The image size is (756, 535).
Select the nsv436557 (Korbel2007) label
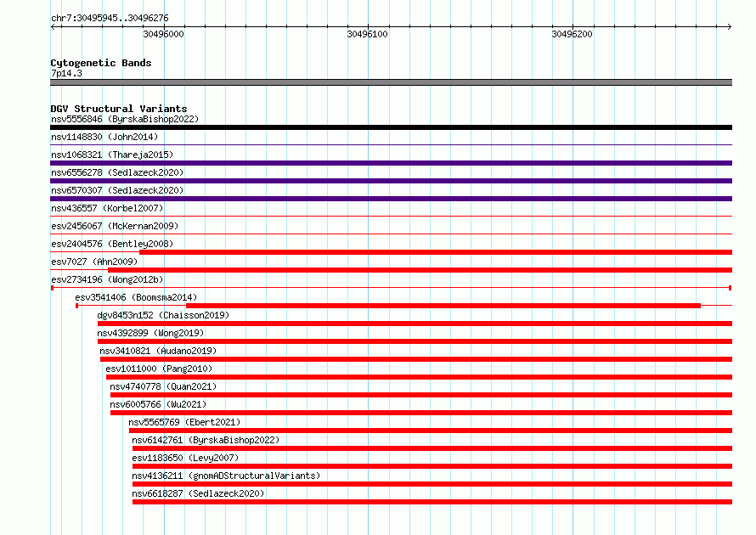click(x=107, y=208)
